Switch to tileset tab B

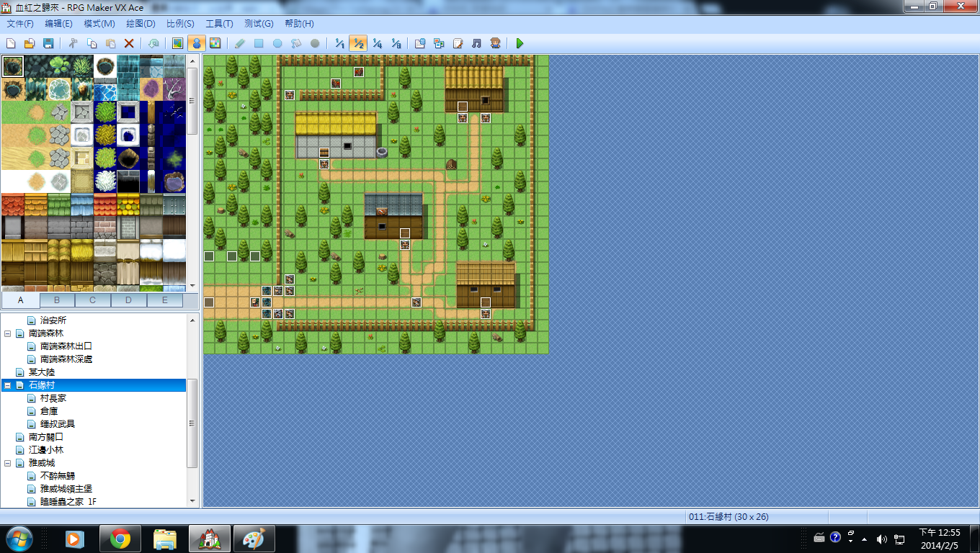[x=57, y=300]
